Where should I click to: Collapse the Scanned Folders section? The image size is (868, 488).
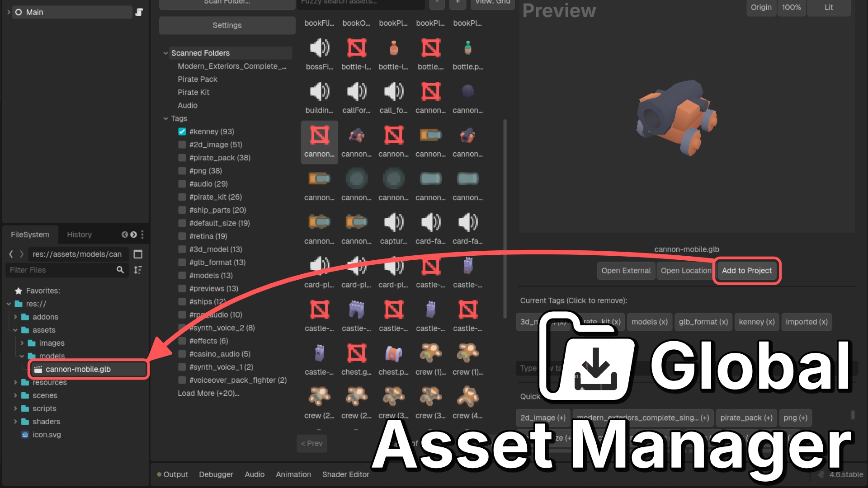pos(165,53)
